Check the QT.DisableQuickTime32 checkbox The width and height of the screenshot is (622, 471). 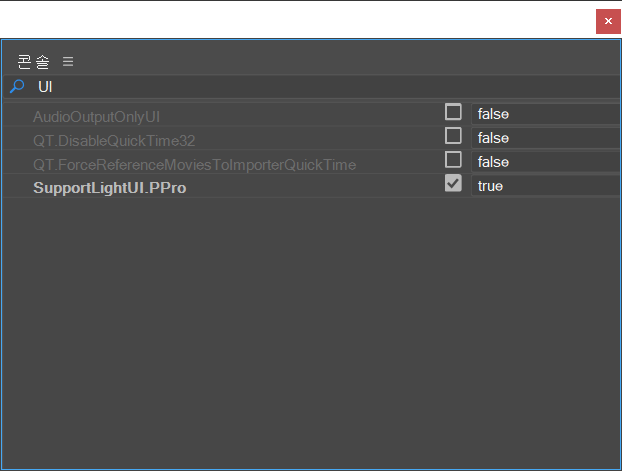[x=453, y=136]
